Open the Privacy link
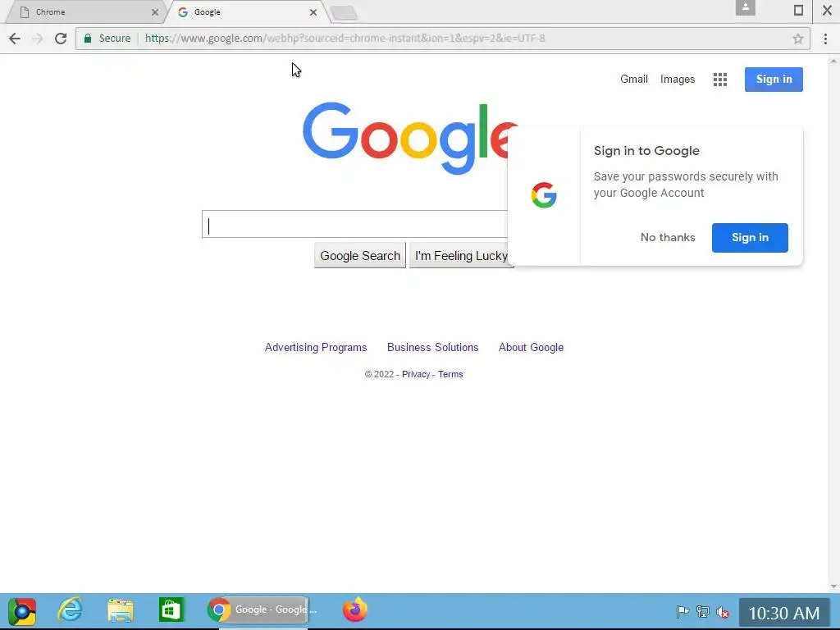 pyautogui.click(x=416, y=374)
